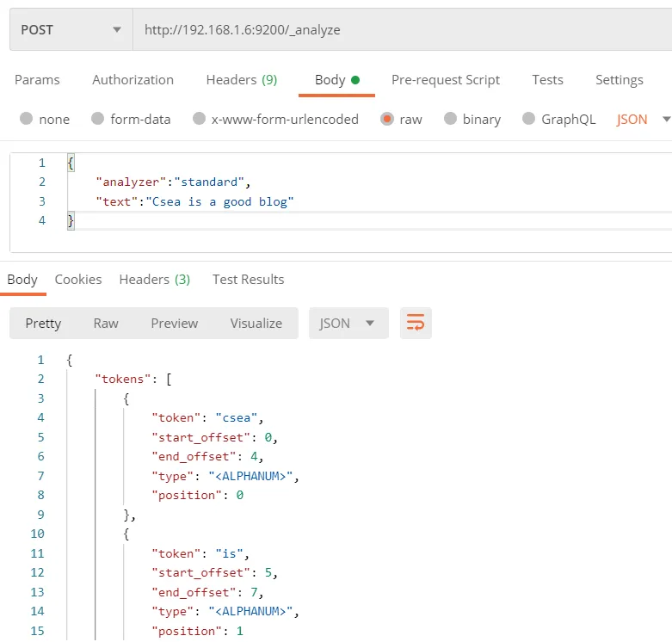The image size is (672, 642).
Task: Open the orange JSON body format dropdown
Action: (642, 120)
